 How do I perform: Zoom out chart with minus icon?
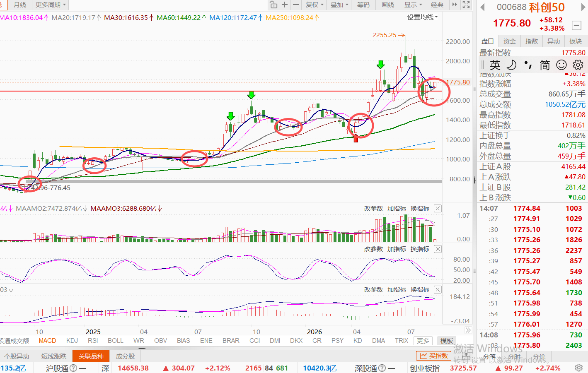296,5
